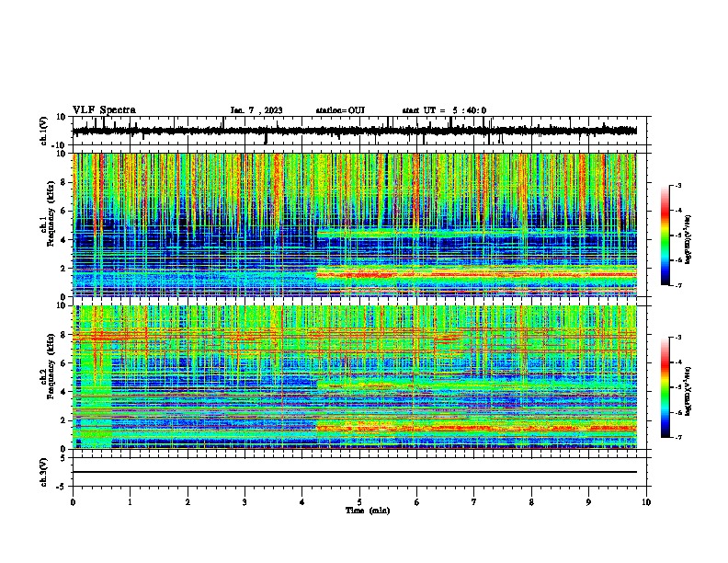Image resolution: width=728 pixels, height=563 pixels.
Task: Click the "ch.3(V)" axis label
Action: (x=43, y=472)
